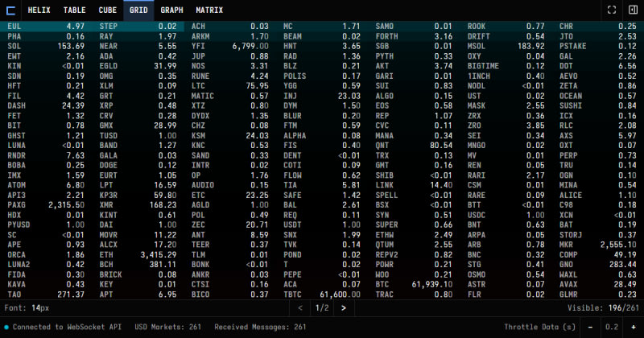Enter fullscreen mode using the fullscreen icon
The height and width of the screenshot is (338, 644).
(x=612, y=10)
